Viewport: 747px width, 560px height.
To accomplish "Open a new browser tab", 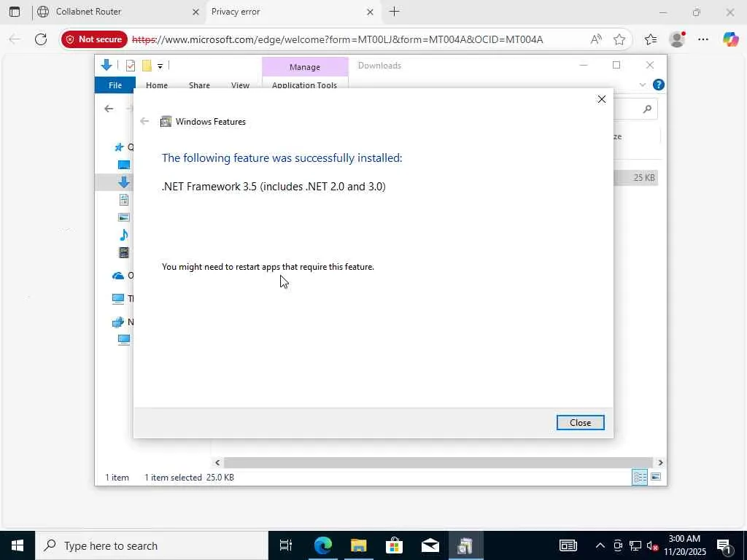I will coord(394,12).
